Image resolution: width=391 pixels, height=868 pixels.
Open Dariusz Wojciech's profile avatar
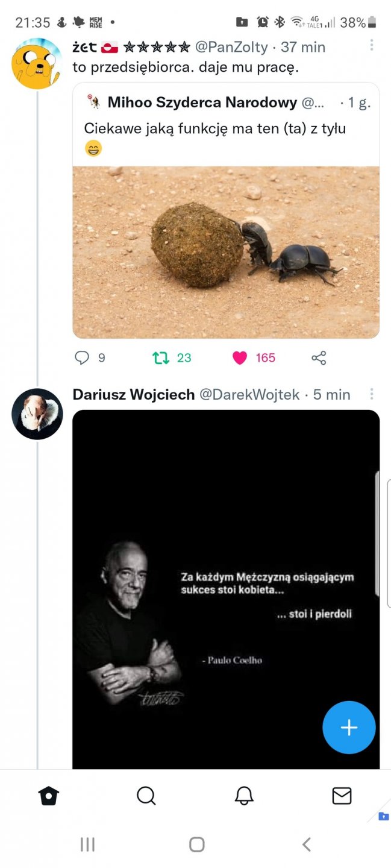coord(37,414)
